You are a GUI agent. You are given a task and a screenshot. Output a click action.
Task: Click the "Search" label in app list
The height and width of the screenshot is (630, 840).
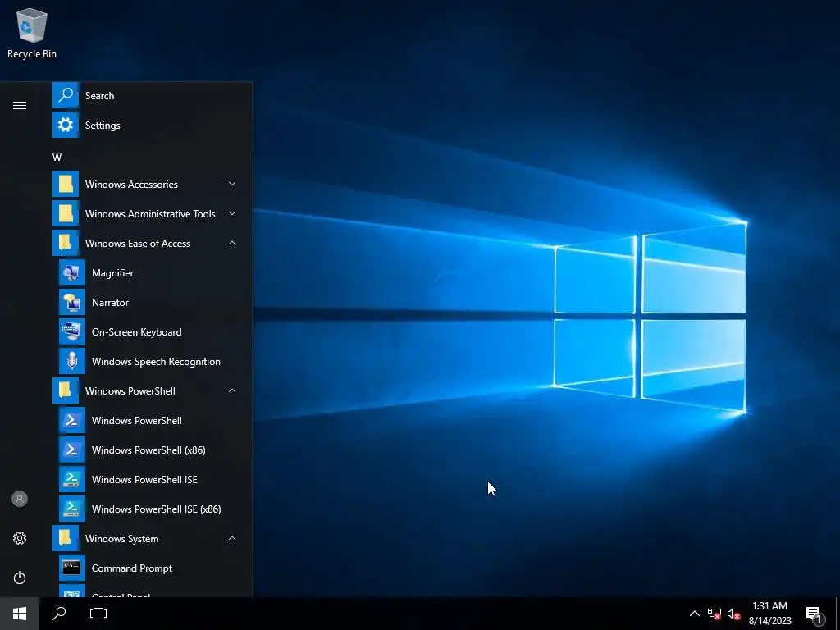99,96
